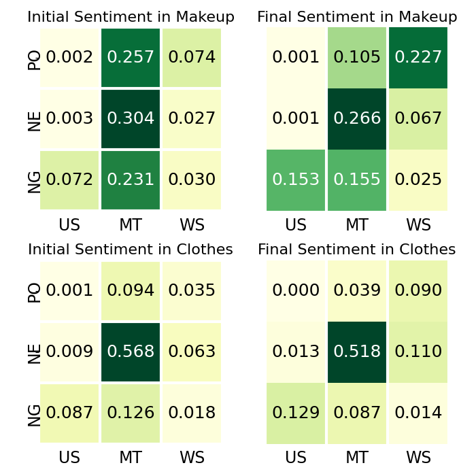Click the 0.129 cell in Final Clothes
Viewport: 476px width, 476px height.
pos(296,413)
